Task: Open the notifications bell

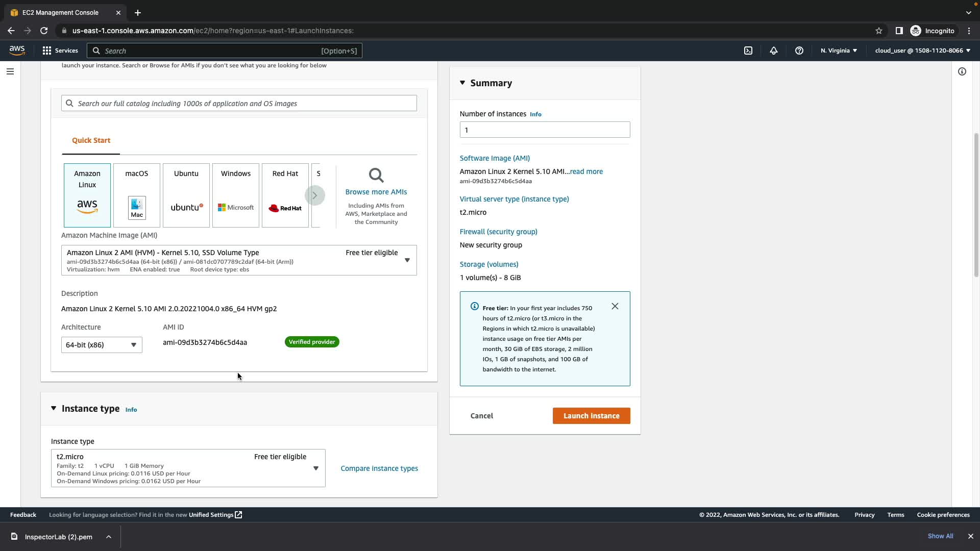Action: (774, 51)
